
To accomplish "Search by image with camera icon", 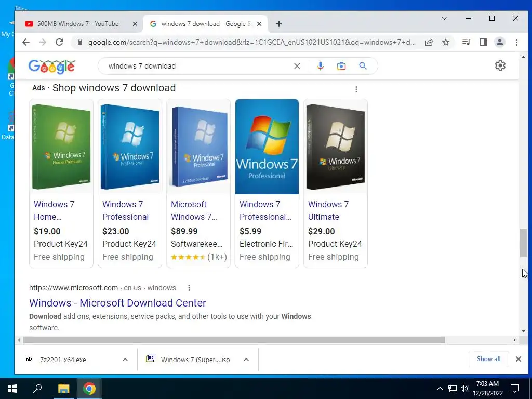I will coord(341,66).
